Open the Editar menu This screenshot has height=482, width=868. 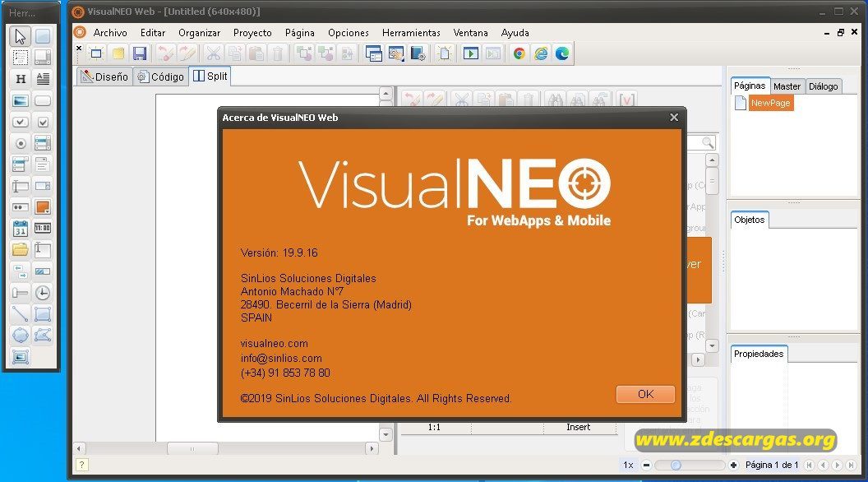coord(153,33)
